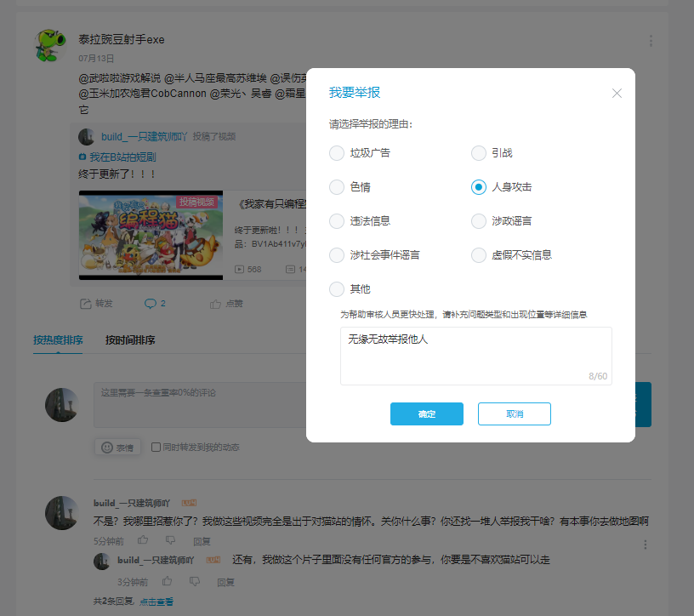This screenshot has width=694, height=616.
Task: Close the 我要举报 dialog
Action: [x=617, y=93]
